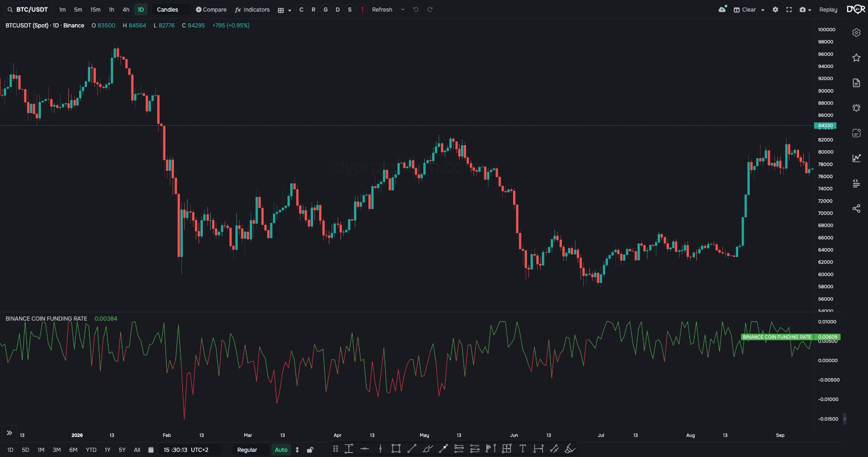Click the Compare button
The width and height of the screenshot is (868, 457).
tap(211, 10)
